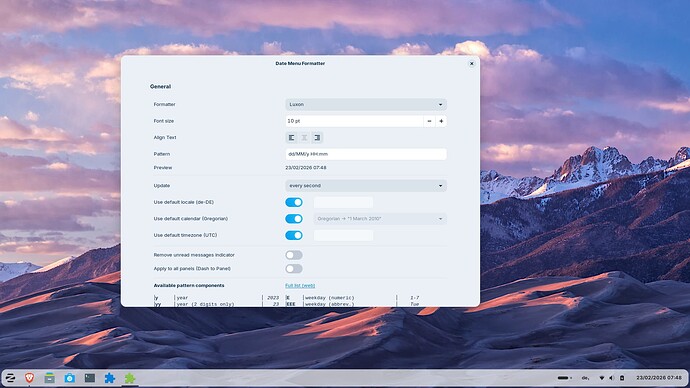Click the Date Menu Formatter window title

pos(300,63)
